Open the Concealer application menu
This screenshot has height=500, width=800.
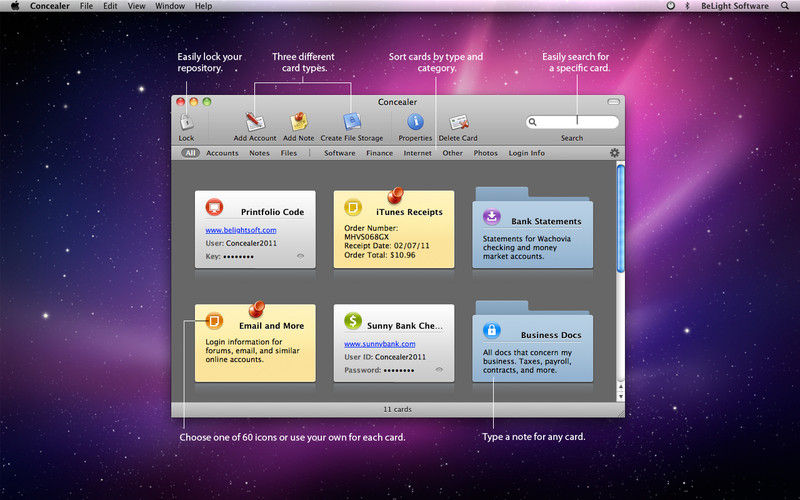tap(49, 6)
